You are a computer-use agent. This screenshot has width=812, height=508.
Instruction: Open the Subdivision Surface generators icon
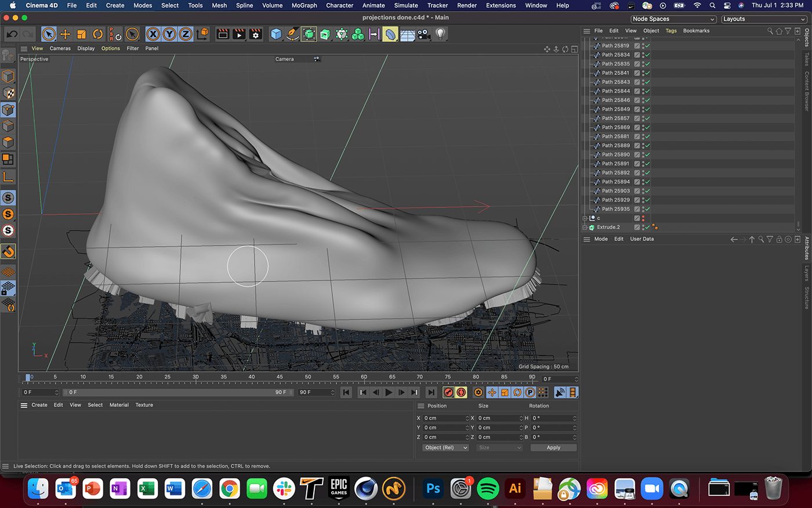pyautogui.click(x=309, y=34)
